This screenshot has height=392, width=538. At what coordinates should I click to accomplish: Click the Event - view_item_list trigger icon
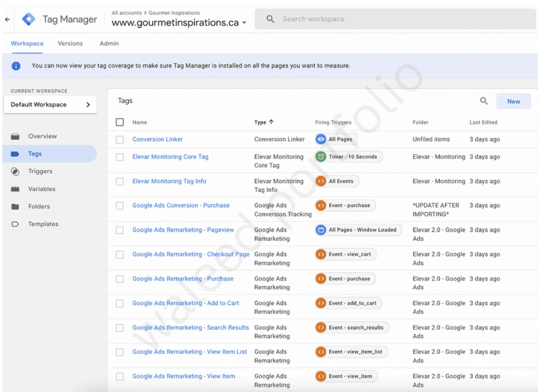pos(321,352)
